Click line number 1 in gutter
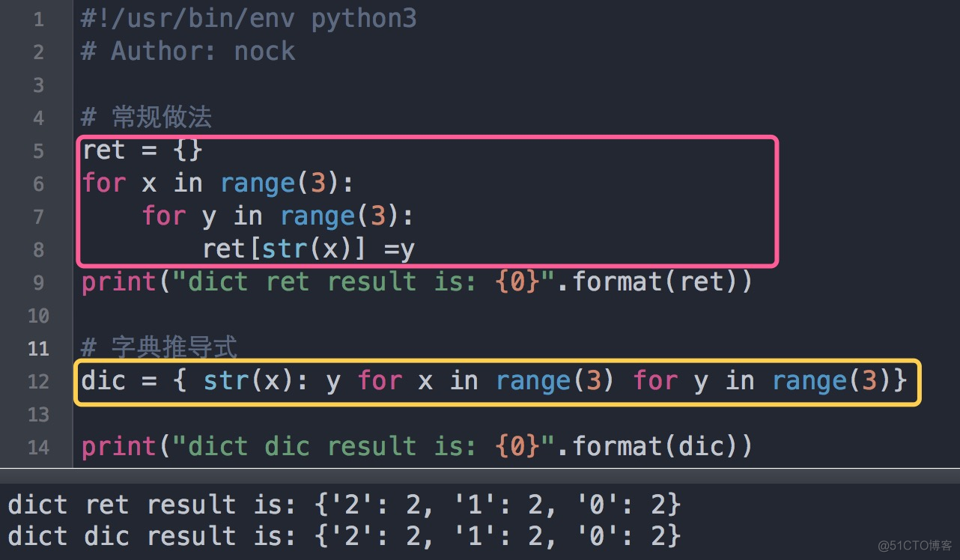 click(38, 19)
